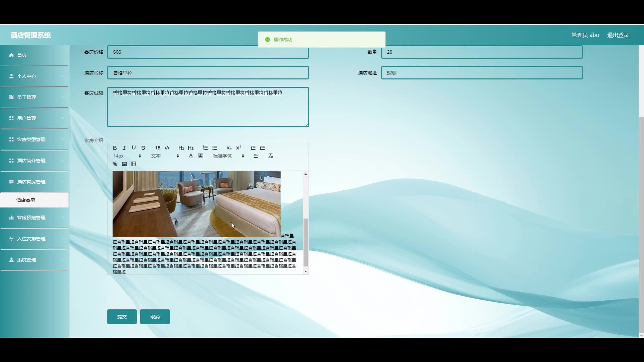Expand the 员工管理 sidebar menu
644x362 pixels.
coord(34,97)
